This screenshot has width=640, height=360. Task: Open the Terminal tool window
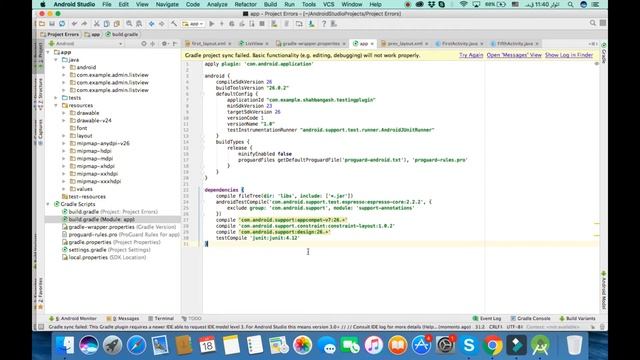click(161, 318)
